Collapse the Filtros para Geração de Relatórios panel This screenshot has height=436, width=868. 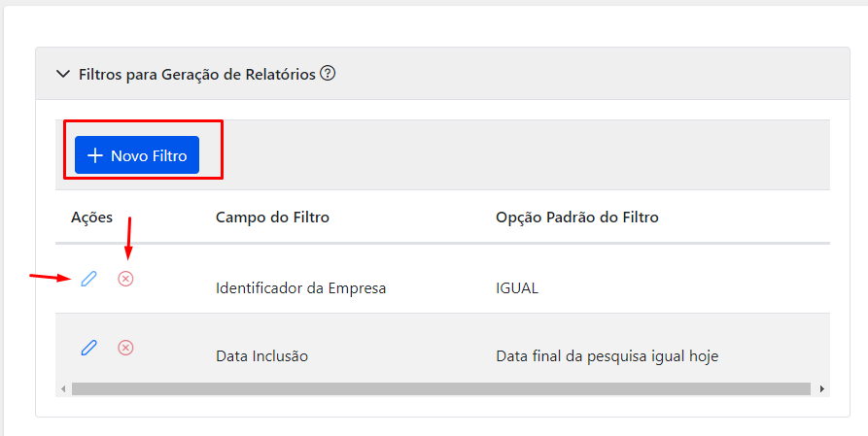[x=63, y=74]
